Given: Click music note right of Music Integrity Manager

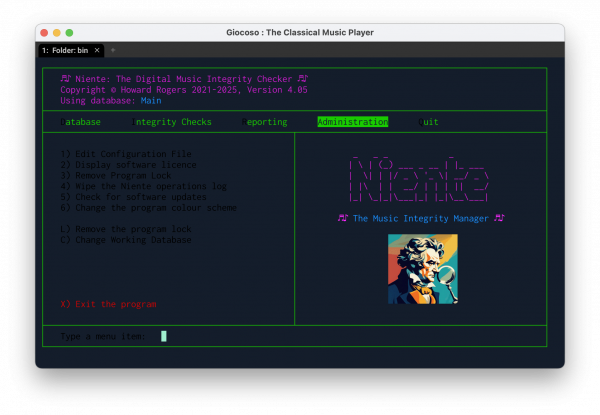Looking at the screenshot, I should pyautogui.click(x=499, y=218).
